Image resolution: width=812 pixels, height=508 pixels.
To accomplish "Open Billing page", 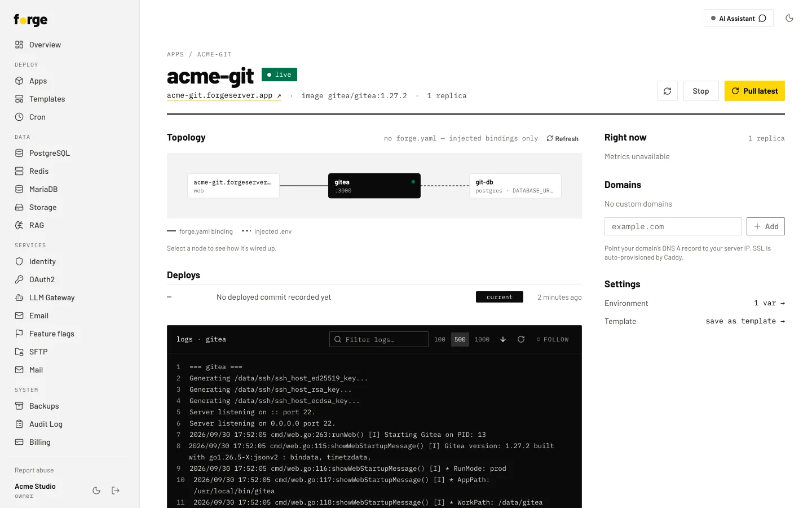I will (70, 442).
